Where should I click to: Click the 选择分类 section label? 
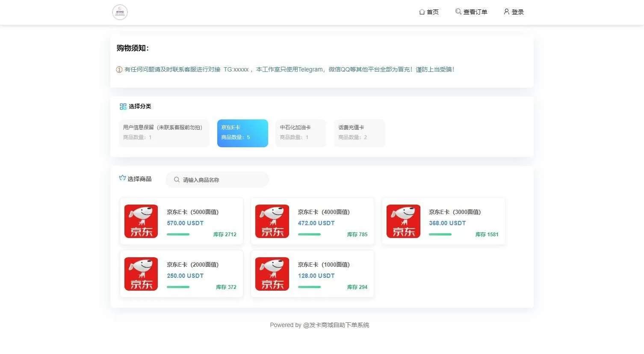(140, 107)
